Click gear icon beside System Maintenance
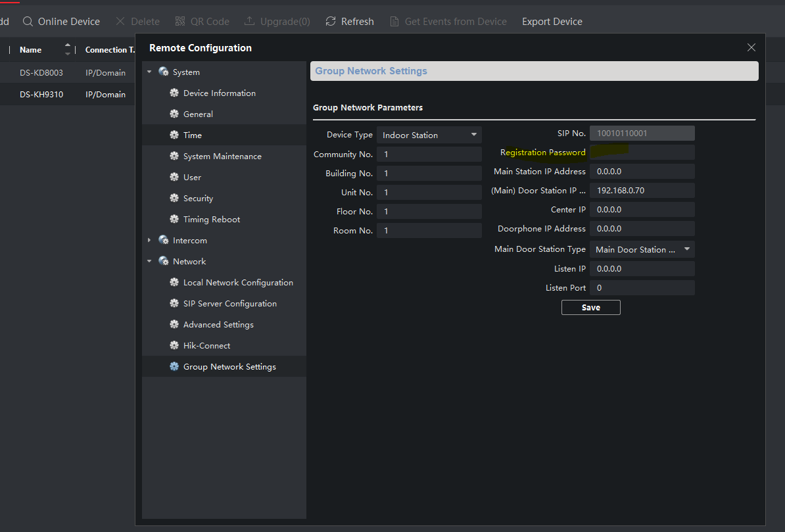785x532 pixels. (x=174, y=157)
